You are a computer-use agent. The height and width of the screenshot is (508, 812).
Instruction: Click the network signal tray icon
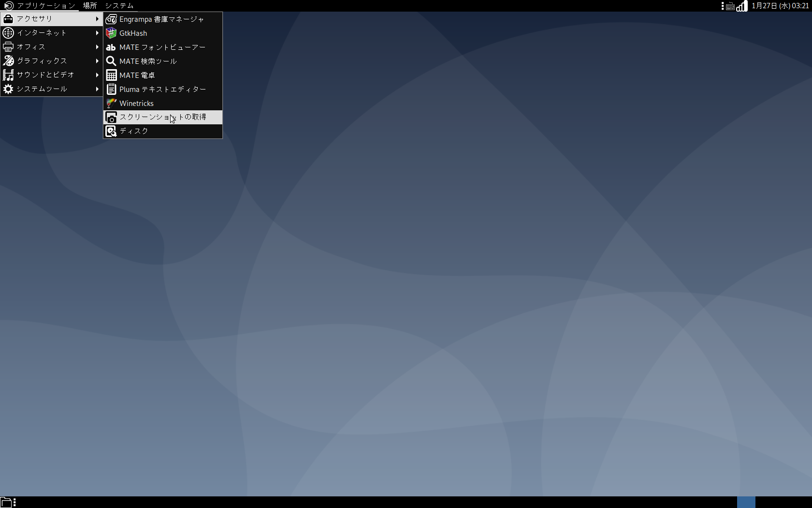742,6
